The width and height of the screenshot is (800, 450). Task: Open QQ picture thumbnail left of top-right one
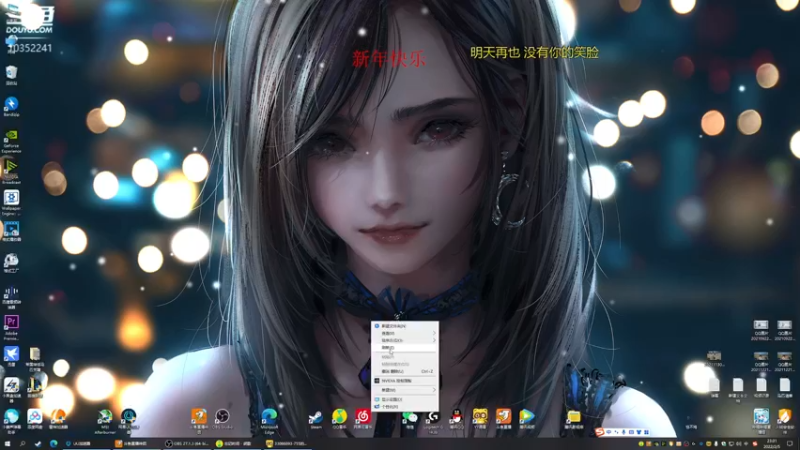(x=761, y=330)
